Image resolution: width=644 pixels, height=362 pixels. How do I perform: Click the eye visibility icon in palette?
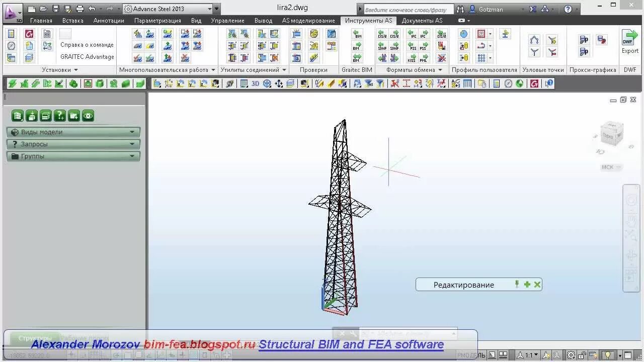(88, 116)
